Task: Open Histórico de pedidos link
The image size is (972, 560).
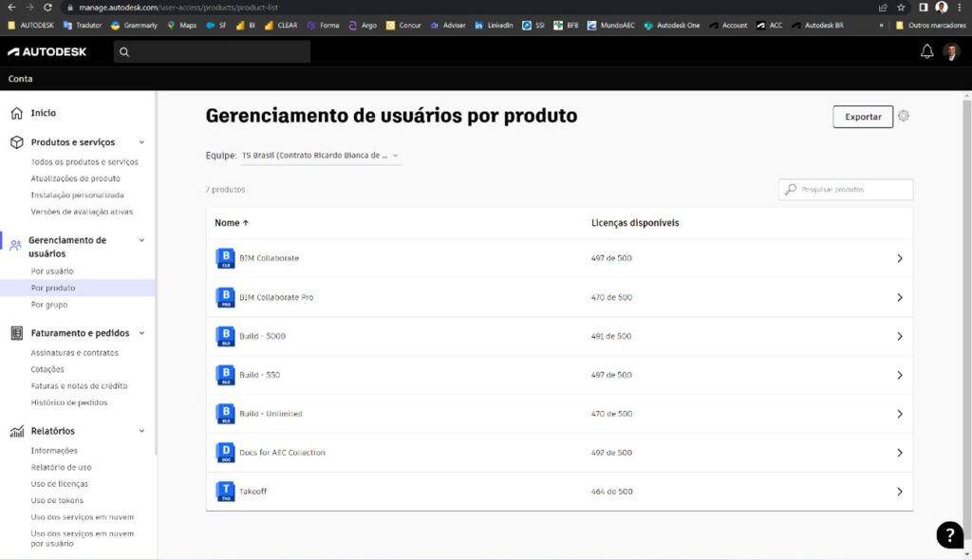Action: point(68,402)
